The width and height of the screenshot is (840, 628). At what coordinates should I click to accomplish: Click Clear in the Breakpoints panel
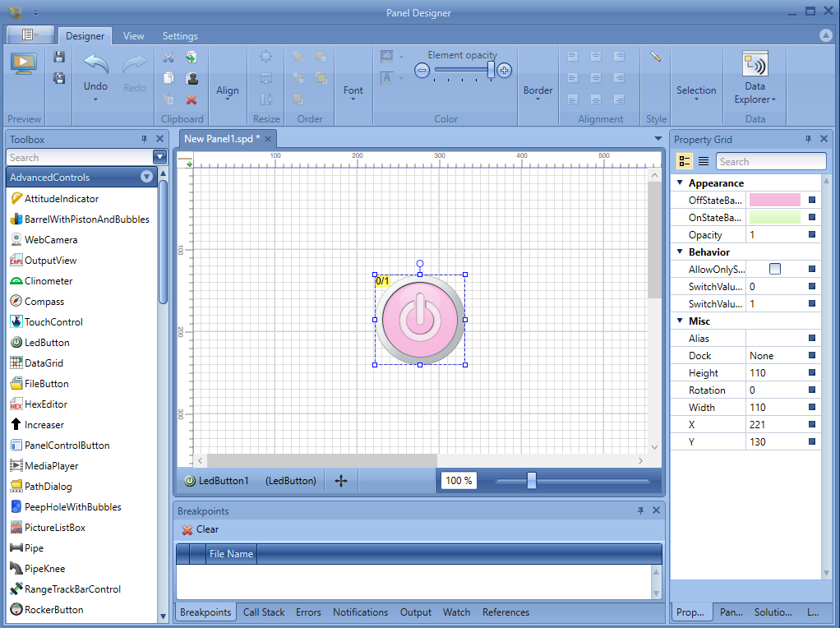tap(201, 529)
